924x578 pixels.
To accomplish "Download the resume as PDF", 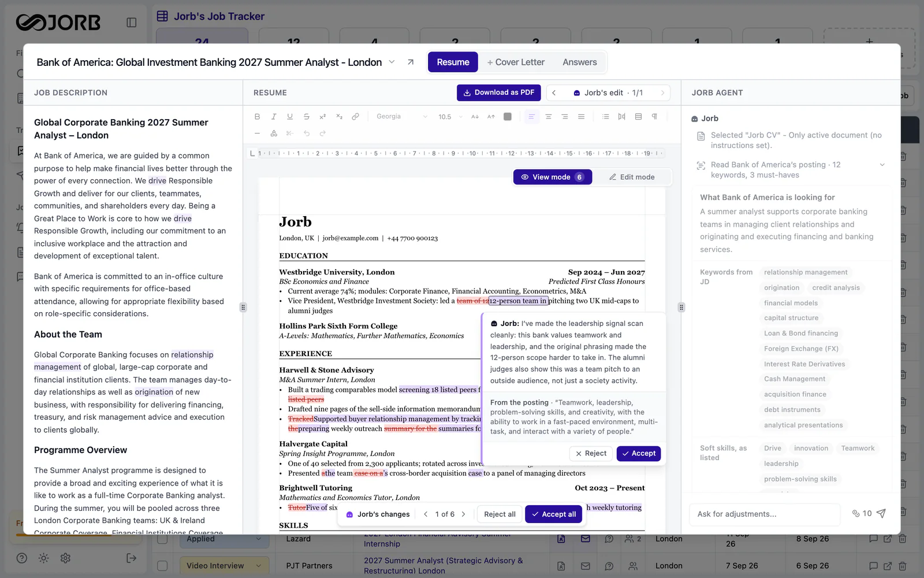I will 499,93.
